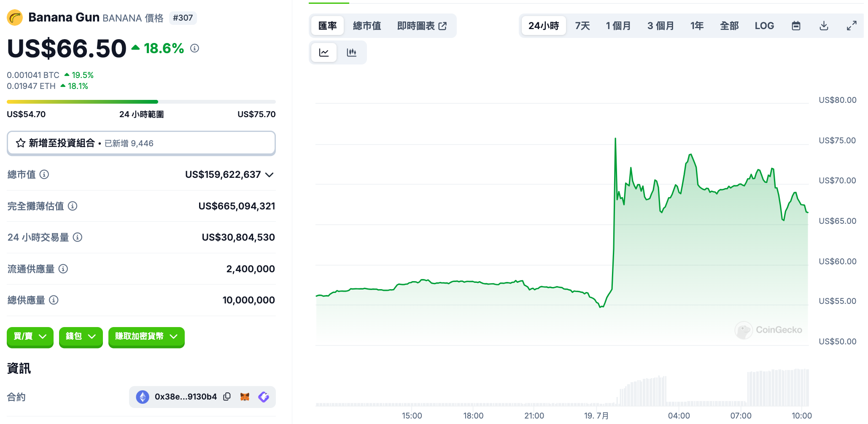The width and height of the screenshot is (868, 424).
Task: Open the 賺取加密貨幣 button
Action: tap(146, 337)
